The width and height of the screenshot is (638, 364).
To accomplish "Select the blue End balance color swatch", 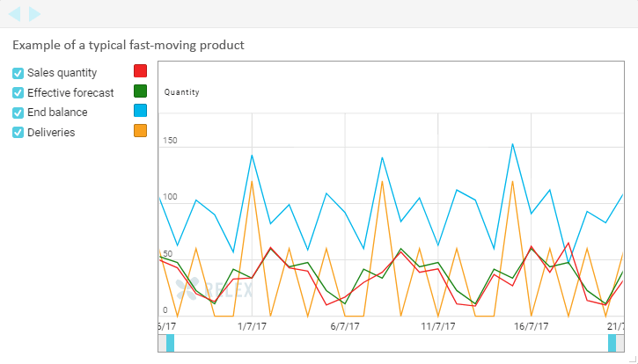I will pos(141,111).
